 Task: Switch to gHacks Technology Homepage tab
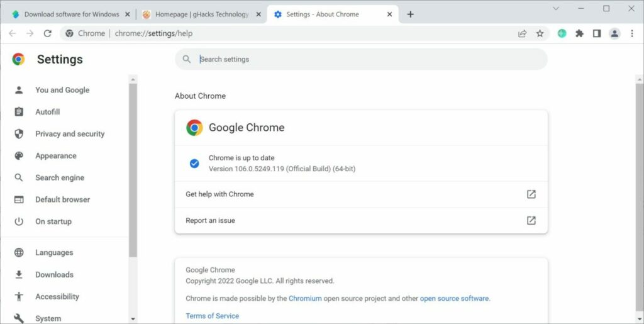pos(201,14)
